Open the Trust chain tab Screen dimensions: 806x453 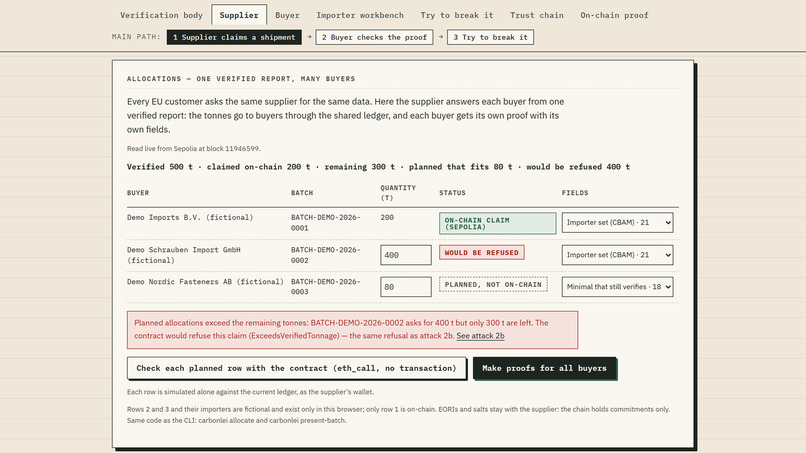point(537,15)
